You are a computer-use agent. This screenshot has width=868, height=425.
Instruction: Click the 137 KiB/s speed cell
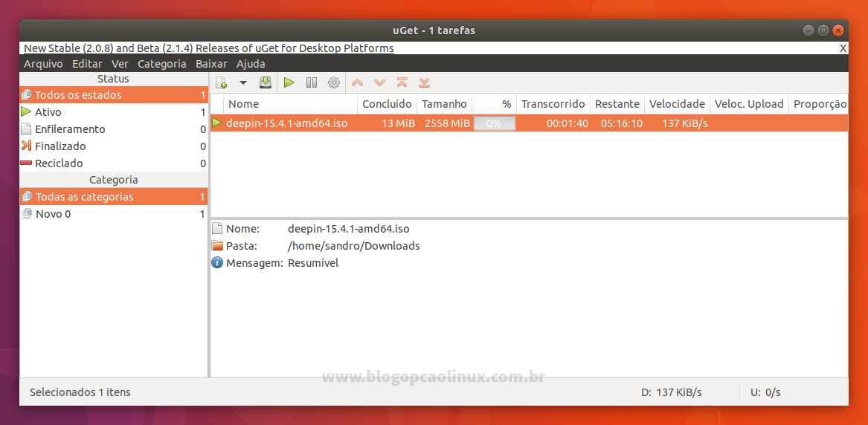point(685,123)
